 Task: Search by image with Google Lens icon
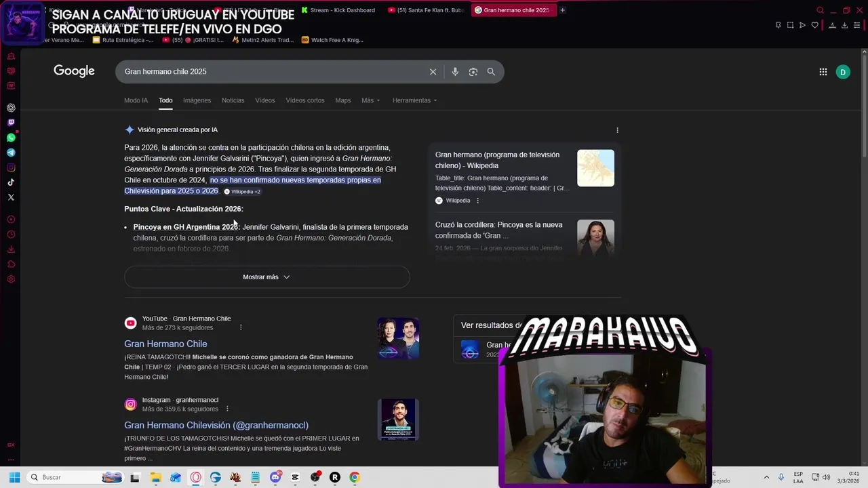tap(473, 72)
